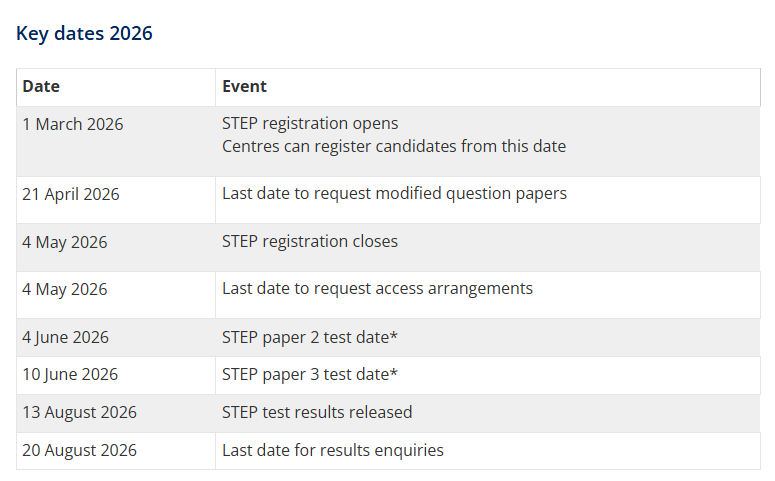Select the '4 May 2026' date beside access arrangements

click(x=65, y=289)
